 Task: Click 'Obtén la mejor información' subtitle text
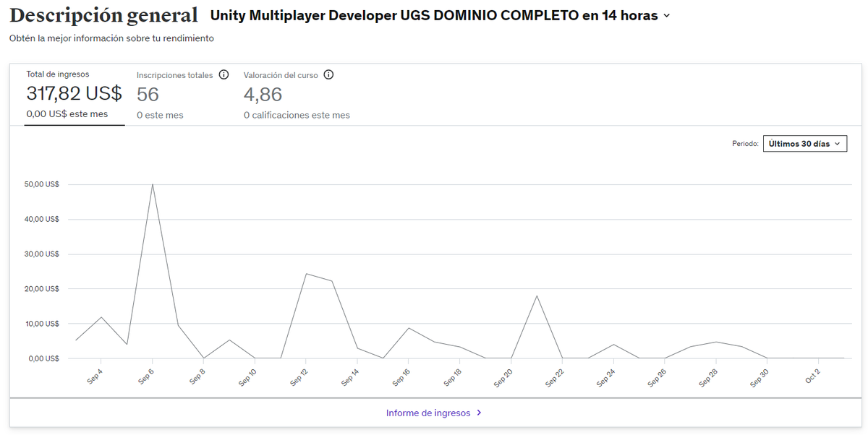(111, 38)
